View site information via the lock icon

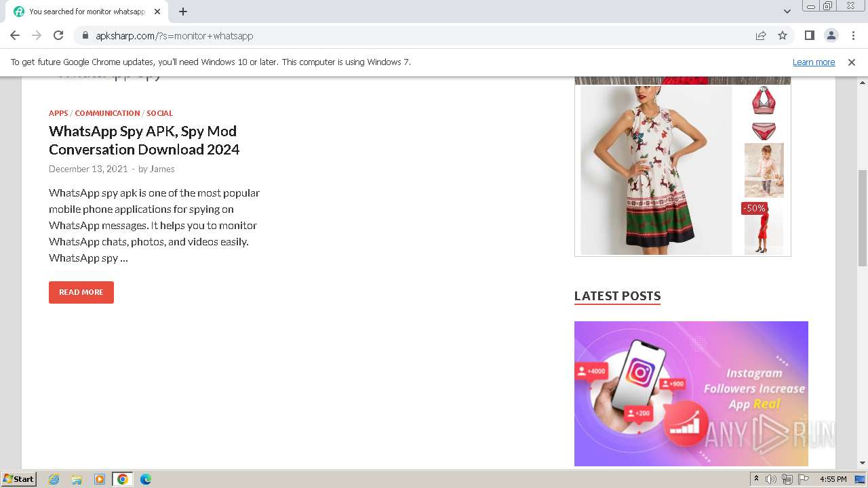tap(85, 36)
